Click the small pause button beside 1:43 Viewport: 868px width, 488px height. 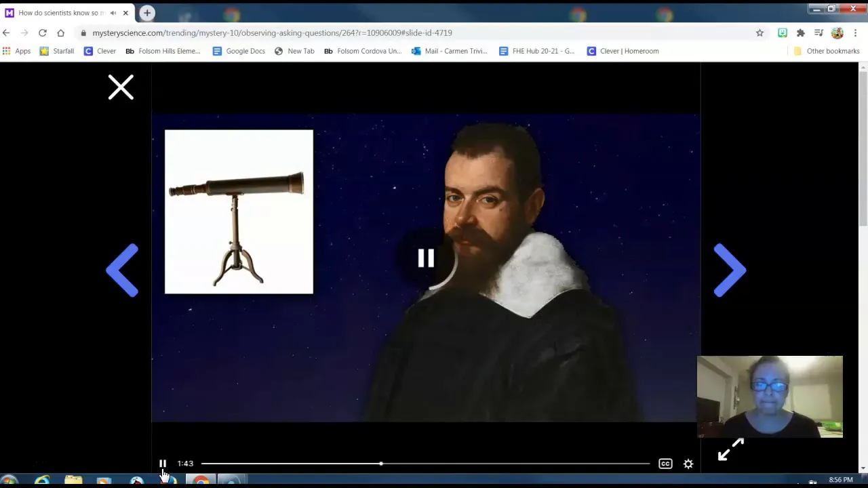pos(163,464)
